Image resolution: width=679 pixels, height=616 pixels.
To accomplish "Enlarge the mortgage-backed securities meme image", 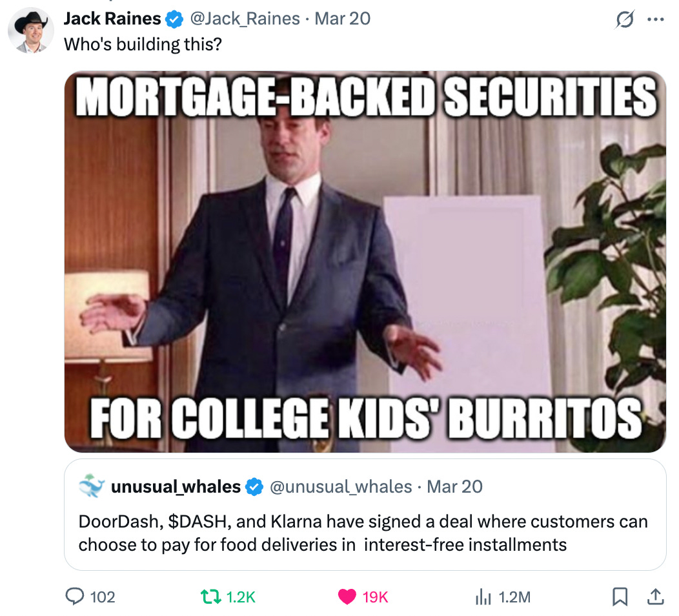I will 365,262.
